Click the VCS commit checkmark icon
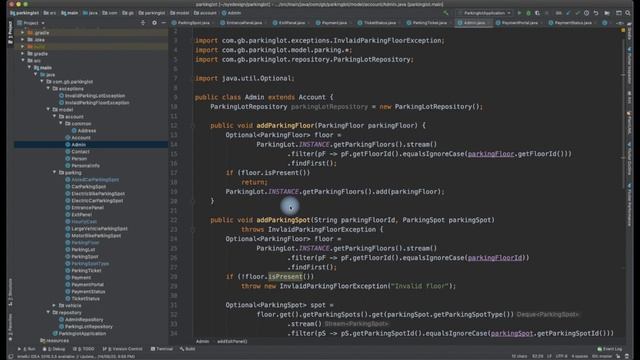 [577, 13]
